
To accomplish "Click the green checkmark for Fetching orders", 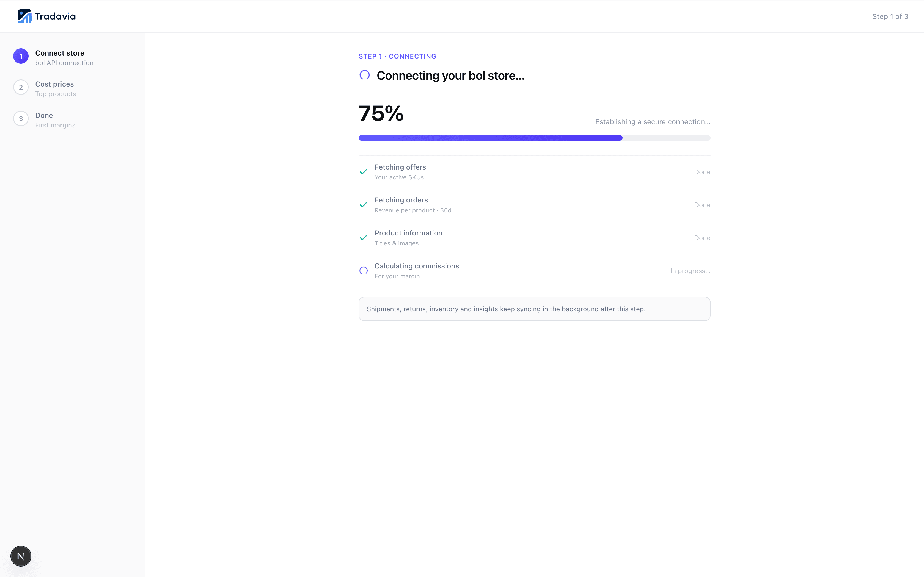I will click(364, 204).
